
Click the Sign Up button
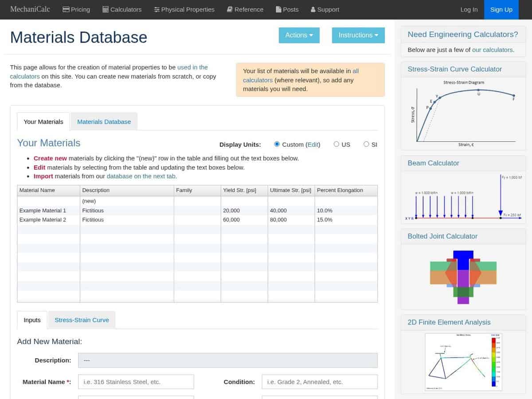pos(501,9)
